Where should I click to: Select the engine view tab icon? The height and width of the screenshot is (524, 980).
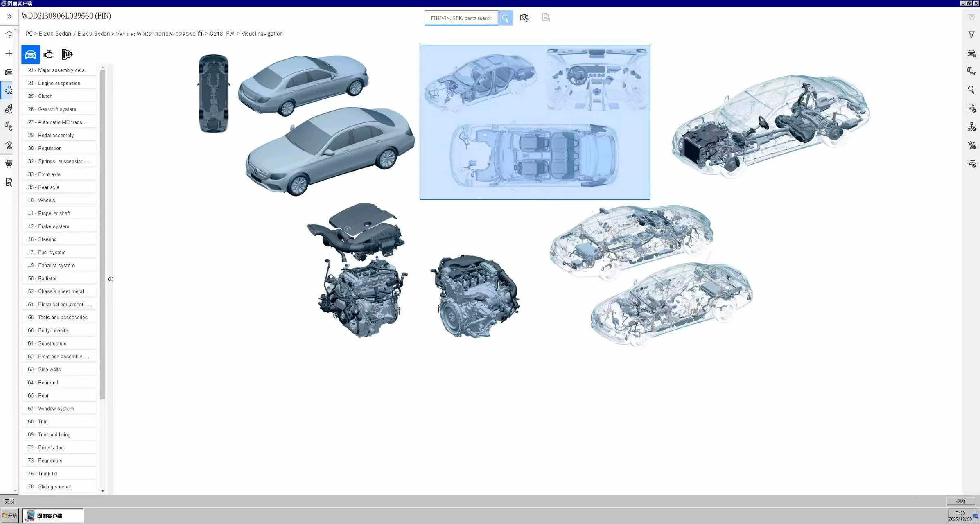tap(49, 54)
